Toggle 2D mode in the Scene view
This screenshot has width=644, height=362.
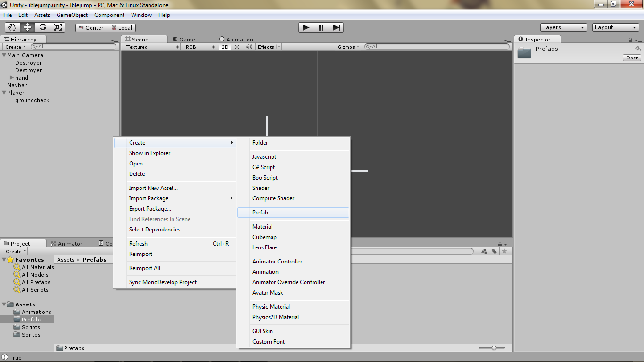(225, 47)
